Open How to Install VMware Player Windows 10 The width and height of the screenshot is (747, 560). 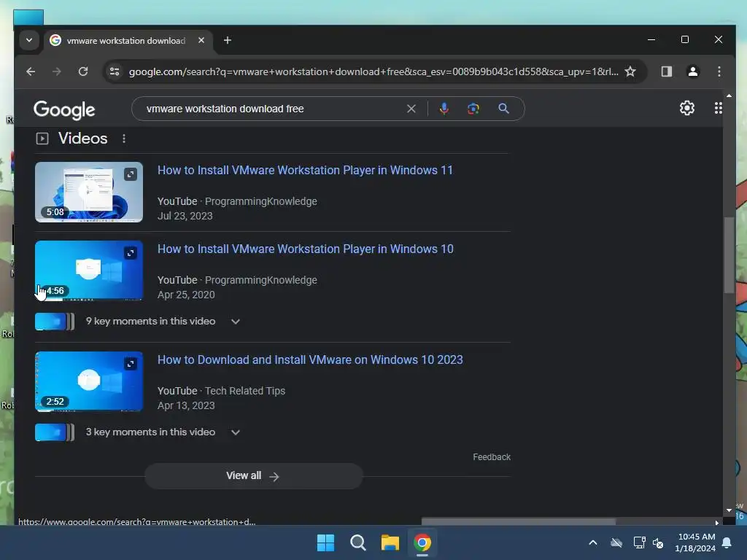click(x=306, y=249)
